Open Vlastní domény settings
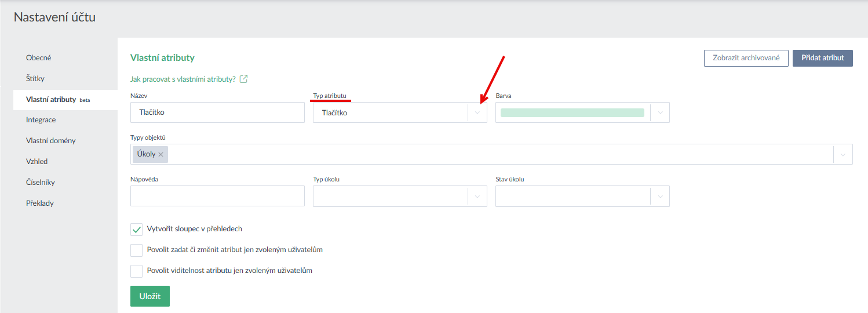This screenshot has width=868, height=313. [x=50, y=141]
